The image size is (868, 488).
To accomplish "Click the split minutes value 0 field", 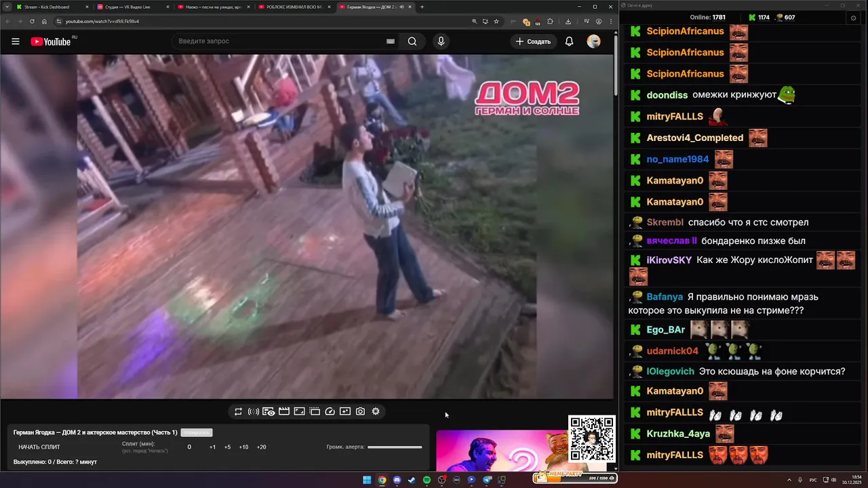I will pos(189,447).
